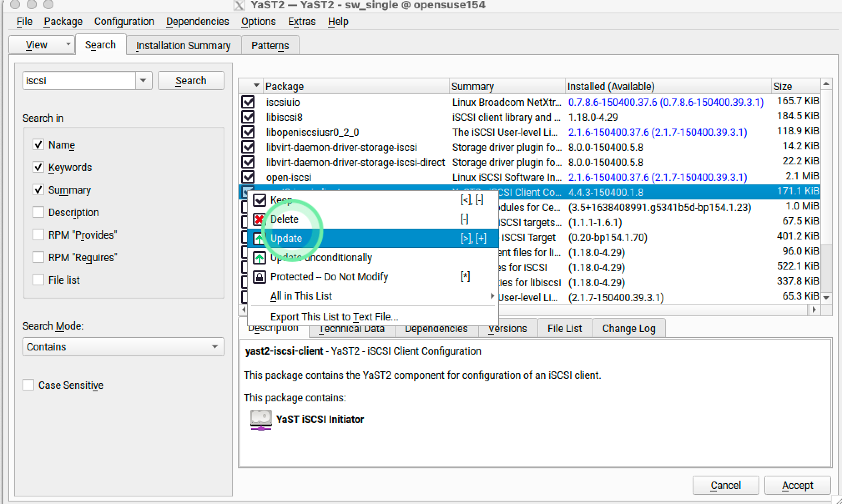Open the File List details tab
Image resolution: width=842 pixels, height=504 pixels.
pyautogui.click(x=565, y=328)
